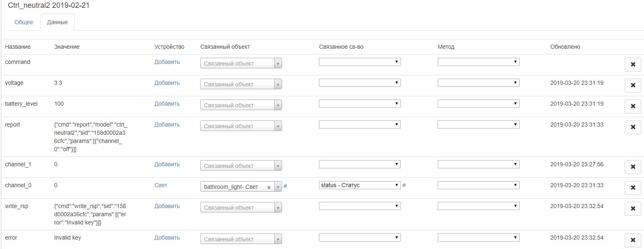Image resolution: width=644 pixels, height=249 pixels.
Task: Open linked object dropdown for voltage row
Action: click(241, 84)
